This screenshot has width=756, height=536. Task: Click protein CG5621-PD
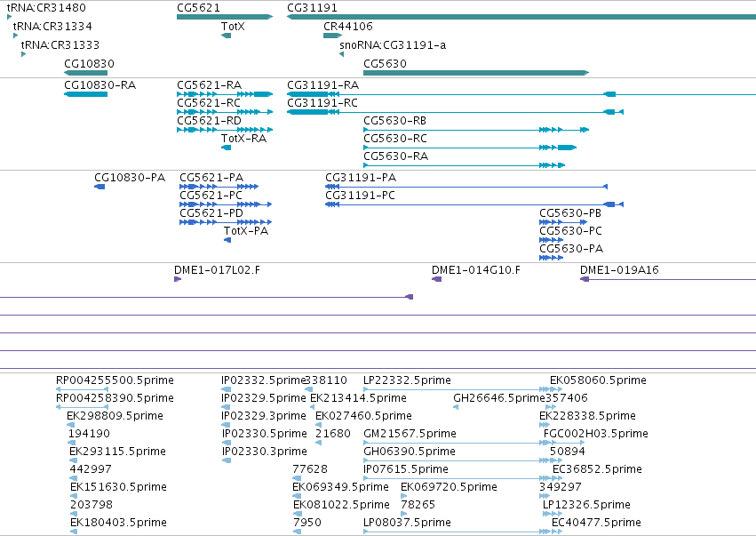[x=226, y=222]
